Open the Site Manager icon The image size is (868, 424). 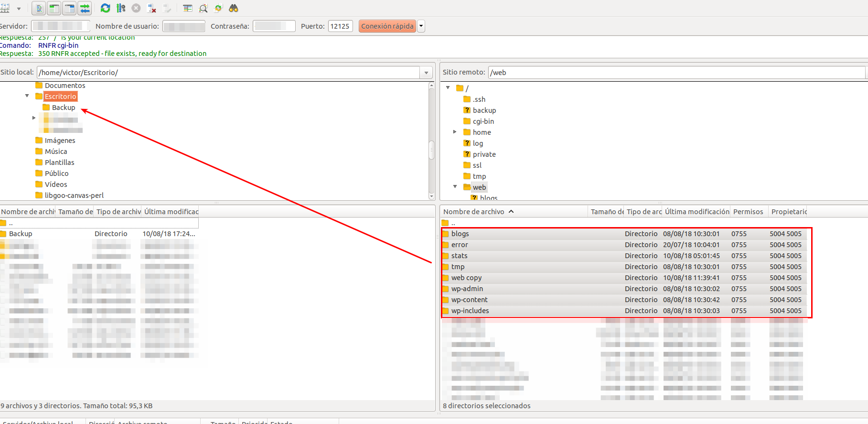tap(5, 8)
